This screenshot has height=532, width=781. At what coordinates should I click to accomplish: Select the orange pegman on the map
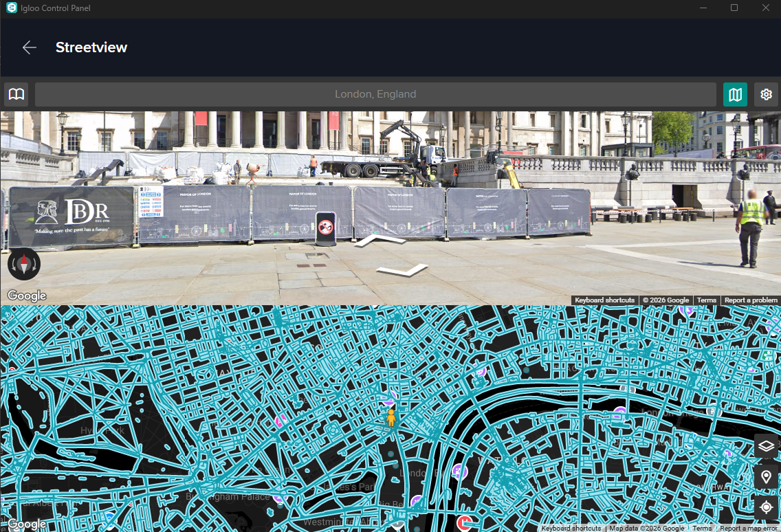(x=391, y=417)
